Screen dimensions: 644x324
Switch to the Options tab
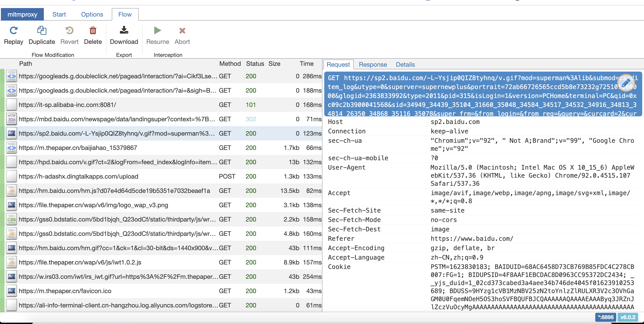(92, 14)
